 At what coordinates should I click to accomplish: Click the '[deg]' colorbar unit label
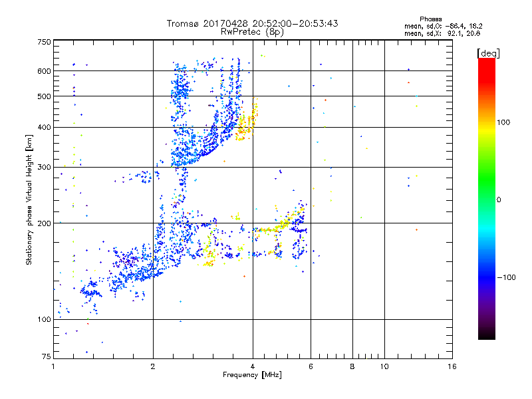coord(488,53)
